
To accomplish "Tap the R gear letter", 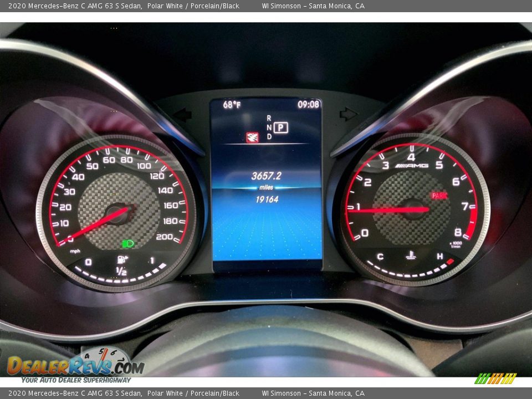I will (x=269, y=118).
